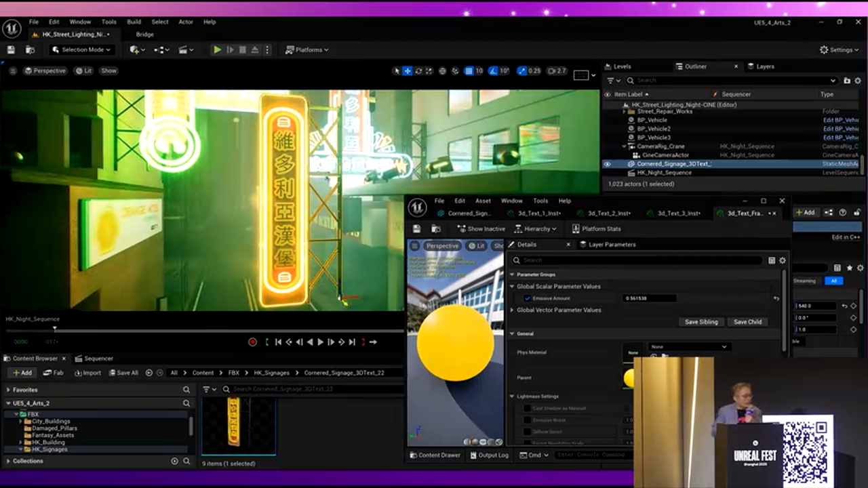868x488 pixels.
Task: Open the Build menu in the menu bar
Action: point(134,22)
